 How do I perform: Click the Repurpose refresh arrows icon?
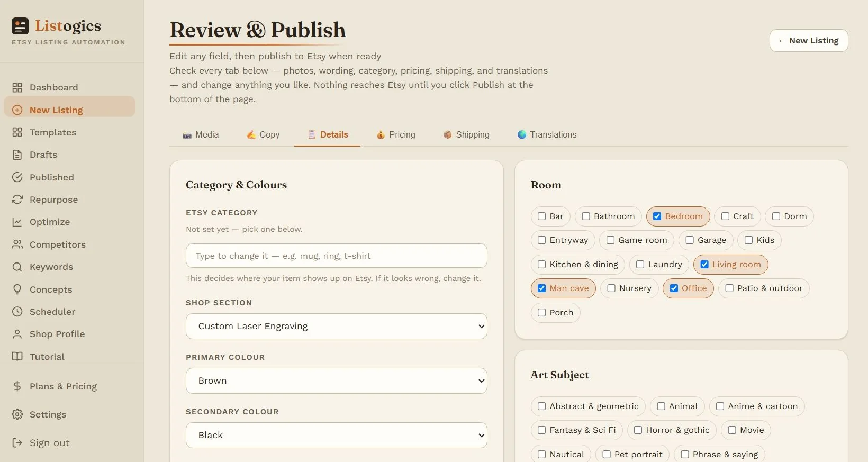coord(17,200)
